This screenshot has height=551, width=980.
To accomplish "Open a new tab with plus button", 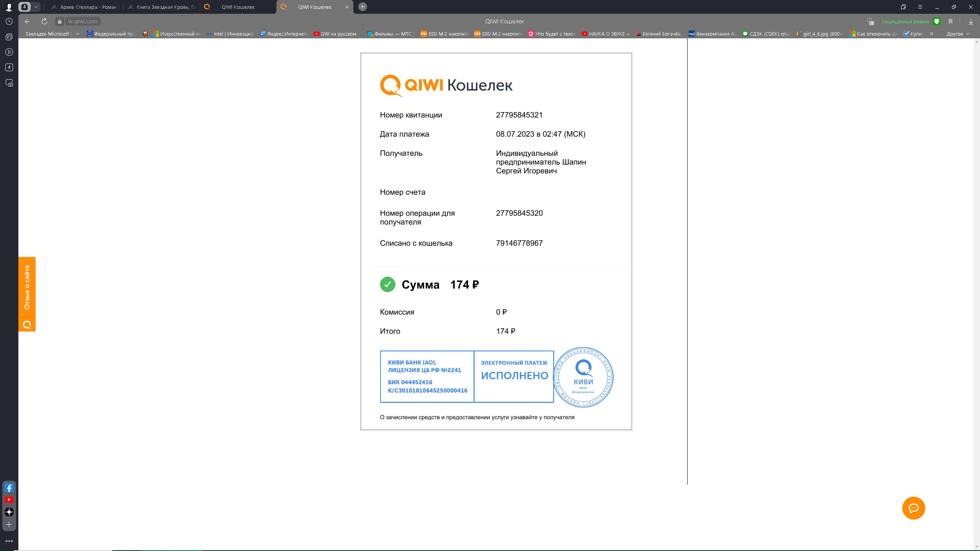I will 363,7.
